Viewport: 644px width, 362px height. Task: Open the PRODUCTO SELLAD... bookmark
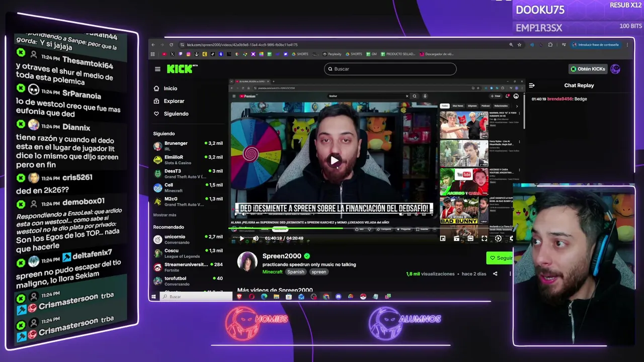(x=398, y=54)
